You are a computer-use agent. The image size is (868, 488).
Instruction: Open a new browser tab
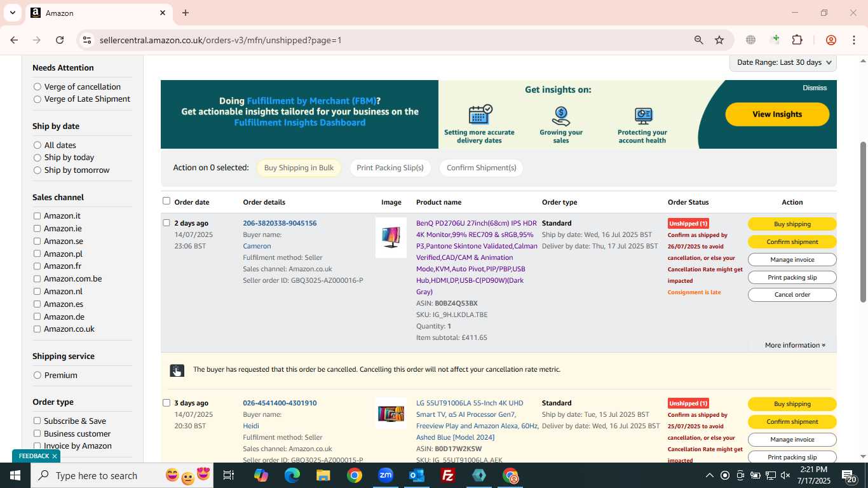(186, 13)
